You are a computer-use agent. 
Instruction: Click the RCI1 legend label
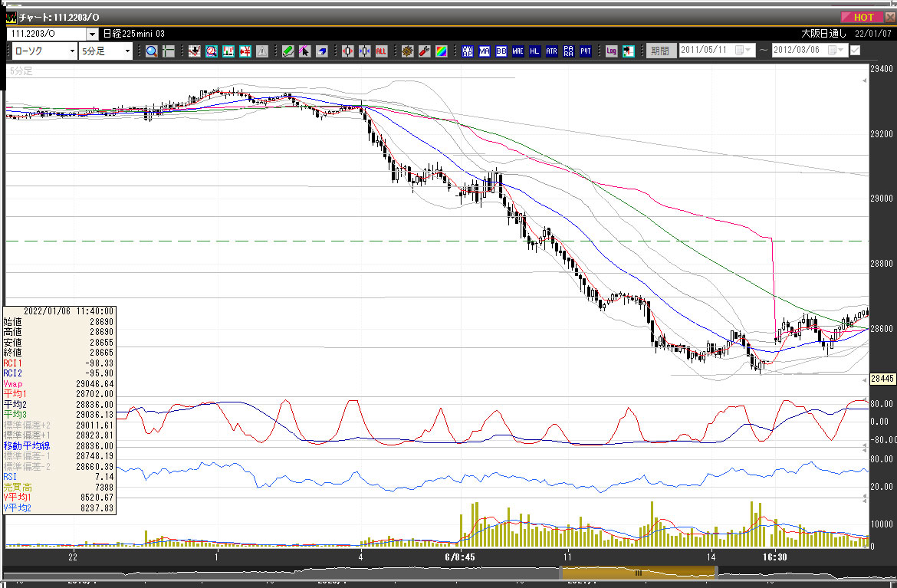click(12, 363)
